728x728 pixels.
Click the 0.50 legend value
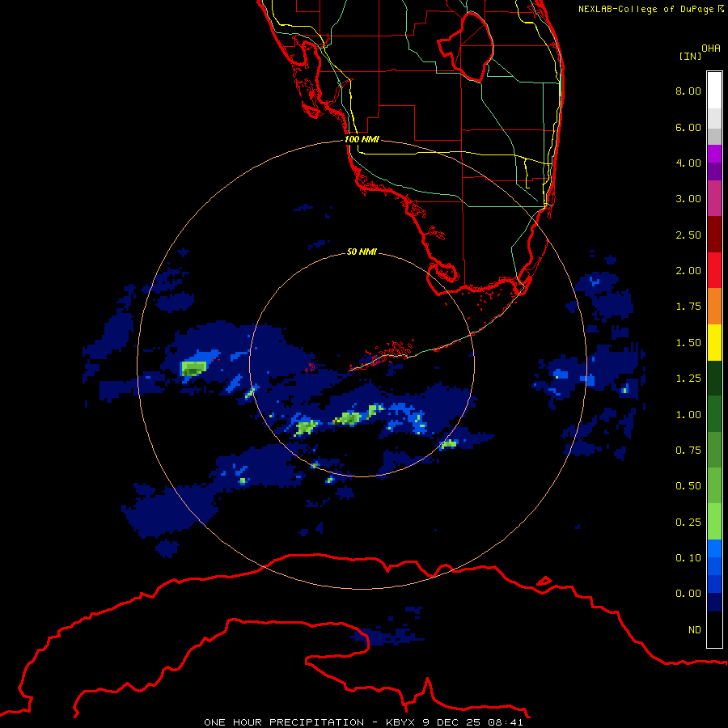click(688, 486)
